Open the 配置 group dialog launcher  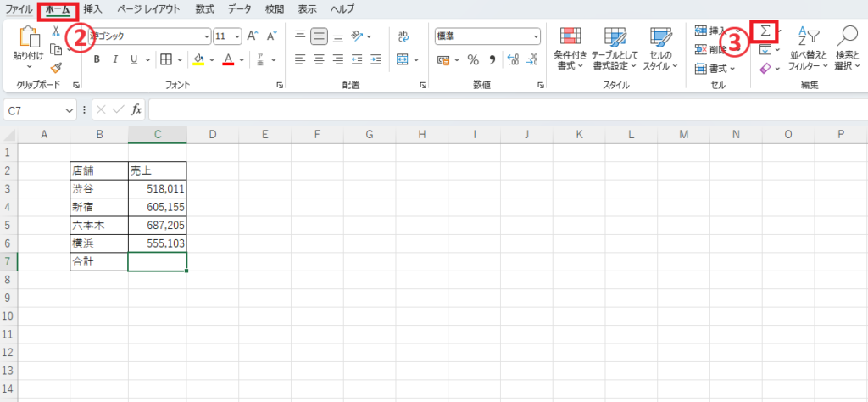pyautogui.click(x=423, y=86)
